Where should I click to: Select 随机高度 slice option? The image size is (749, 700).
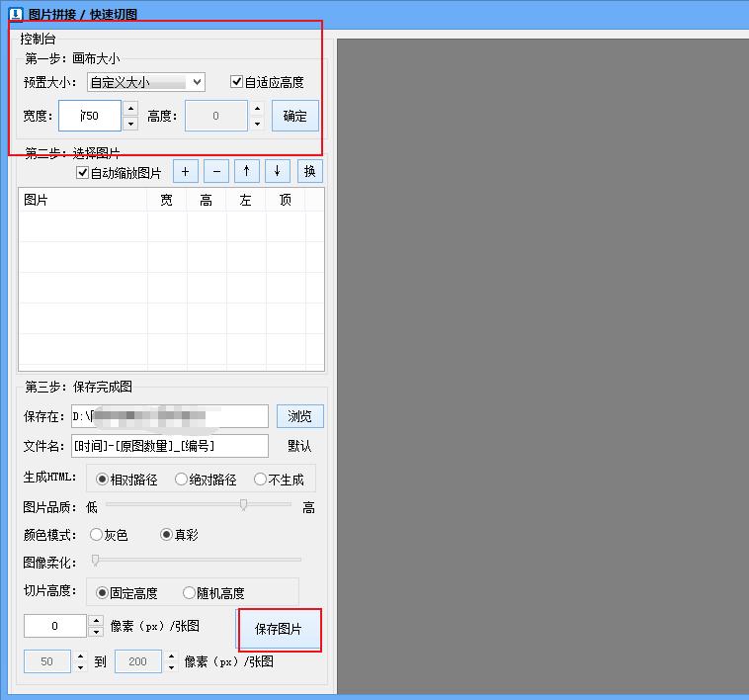pos(190,593)
